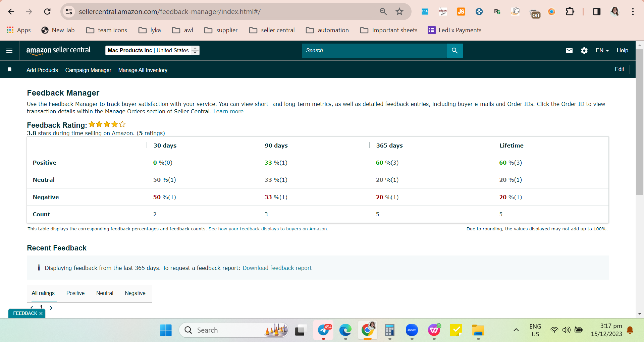
Task: Open File Explorer from the taskbar
Action: click(478, 330)
